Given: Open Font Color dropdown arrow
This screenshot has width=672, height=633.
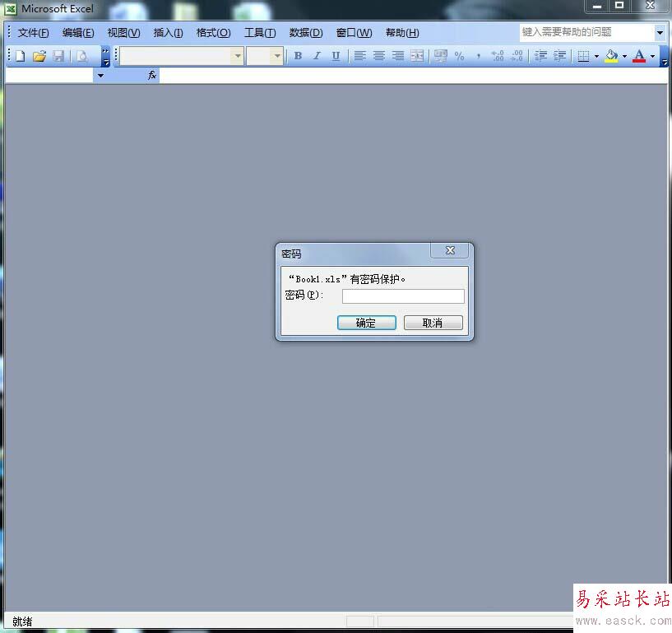Looking at the screenshot, I should click(653, 56).
